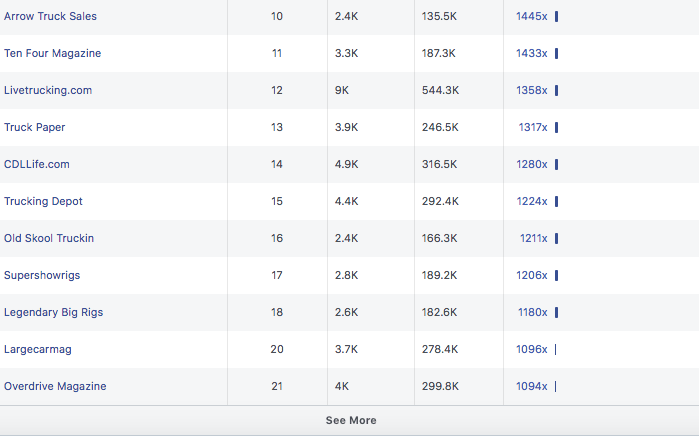Click the affinity bar next to 1433x

(556, 53)
